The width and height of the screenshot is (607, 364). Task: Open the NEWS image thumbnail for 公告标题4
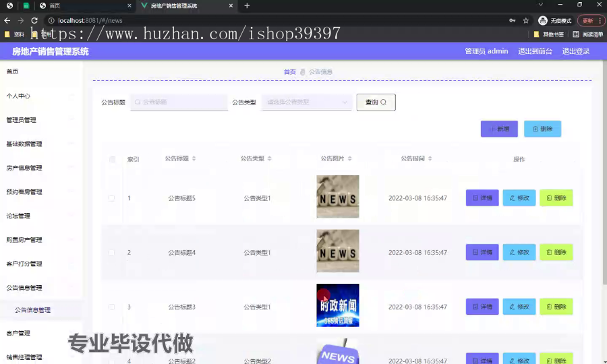click(x=338, y=251)
